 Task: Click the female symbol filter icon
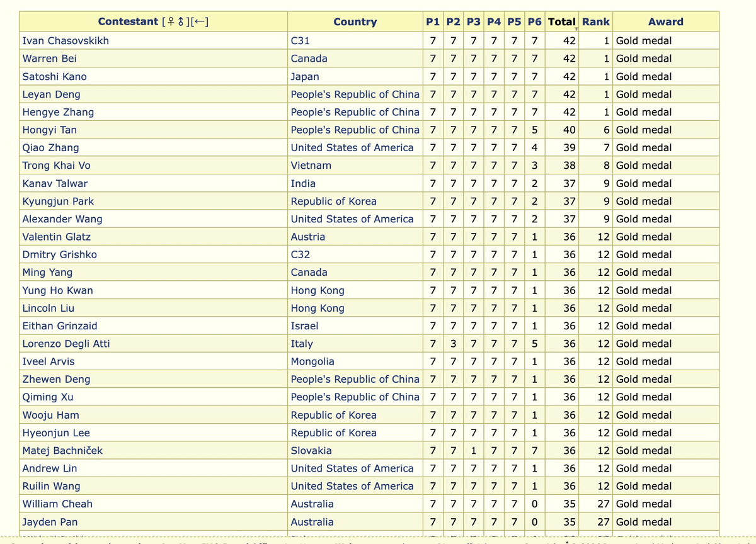pyautogui.click(x=169, y=22)
